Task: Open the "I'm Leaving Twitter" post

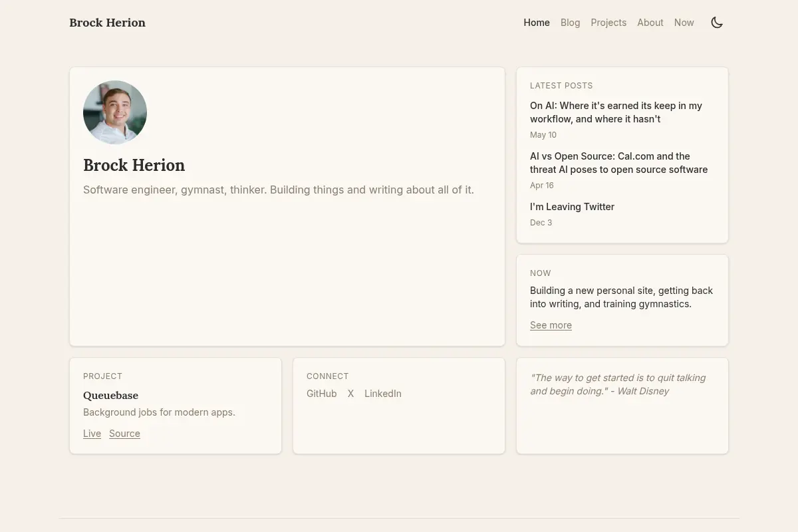Action: click(x=572, y=207)
